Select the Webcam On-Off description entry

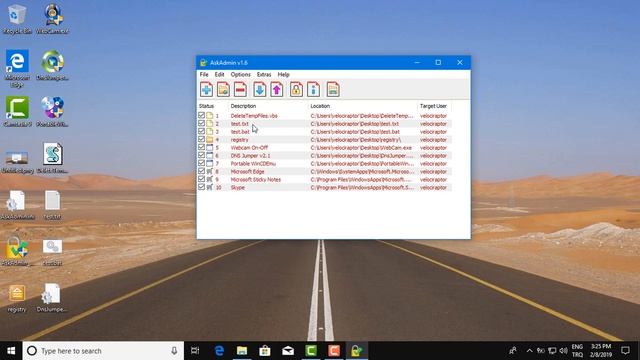249,148
